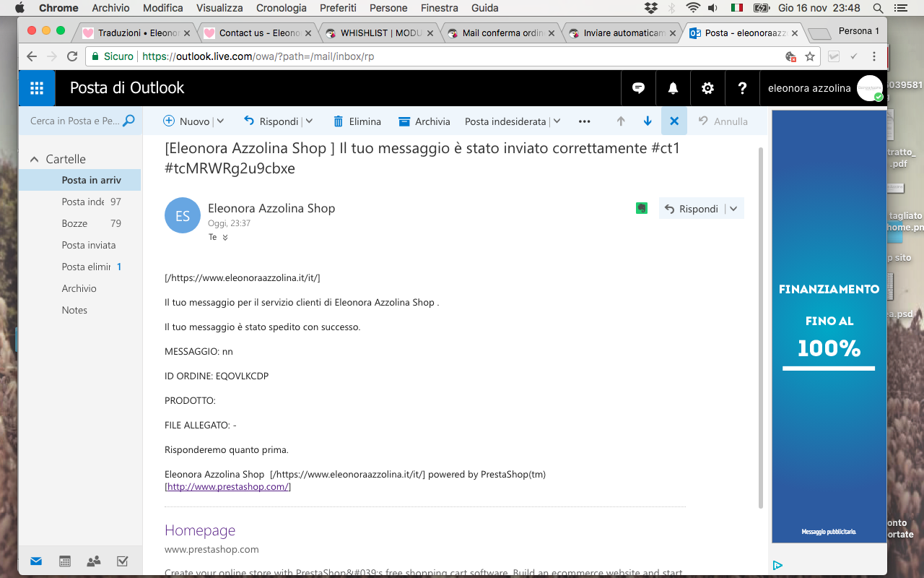Focus the Cerca in Posta search field

(75, 121)
